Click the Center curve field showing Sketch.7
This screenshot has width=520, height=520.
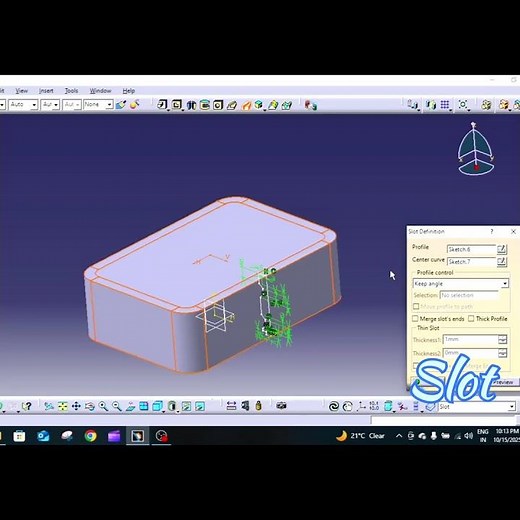pos(471,262)
